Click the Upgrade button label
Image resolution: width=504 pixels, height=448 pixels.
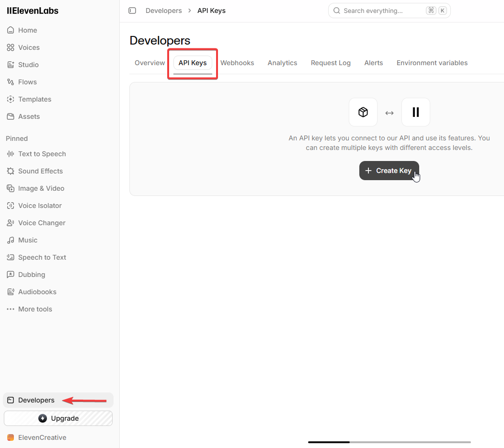65,418
